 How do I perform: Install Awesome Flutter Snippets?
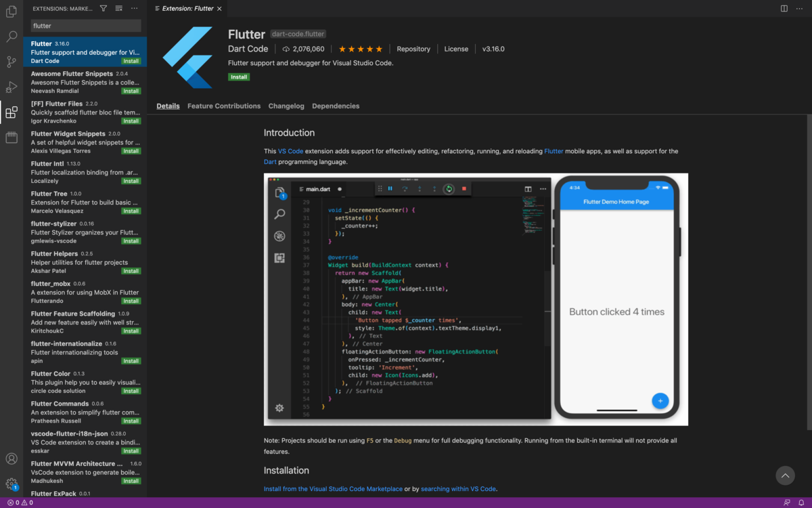(131, 91)
